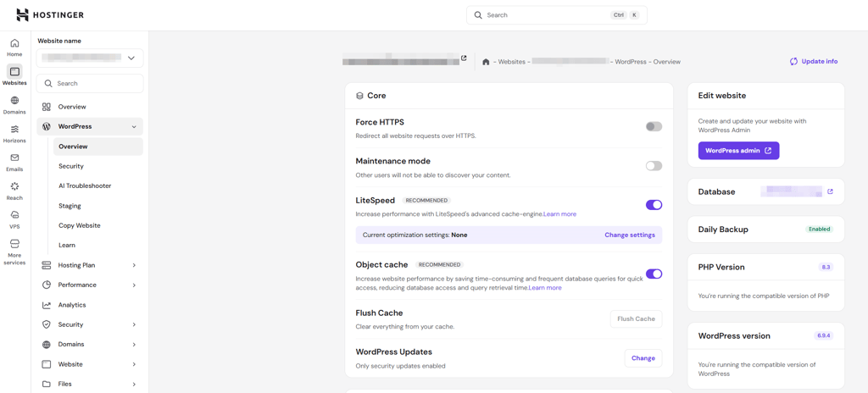
Task: Click the home icon in breadcrumb
Action: 486,62
